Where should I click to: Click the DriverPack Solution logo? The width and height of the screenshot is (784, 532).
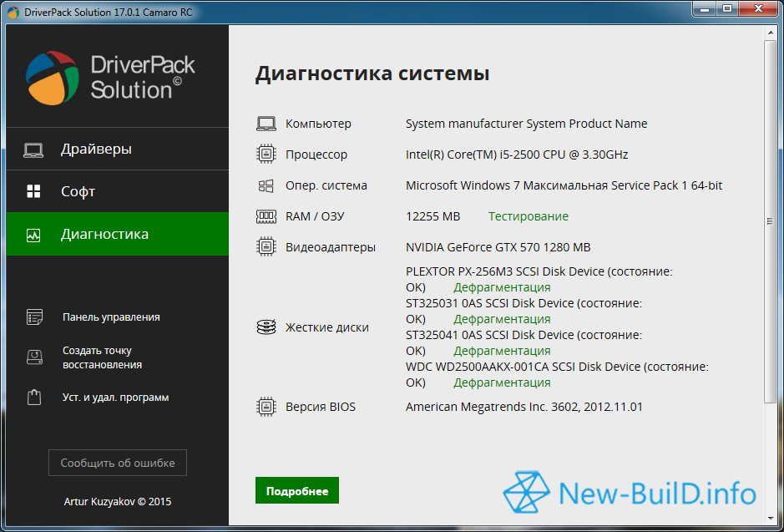tap(110, 78)
